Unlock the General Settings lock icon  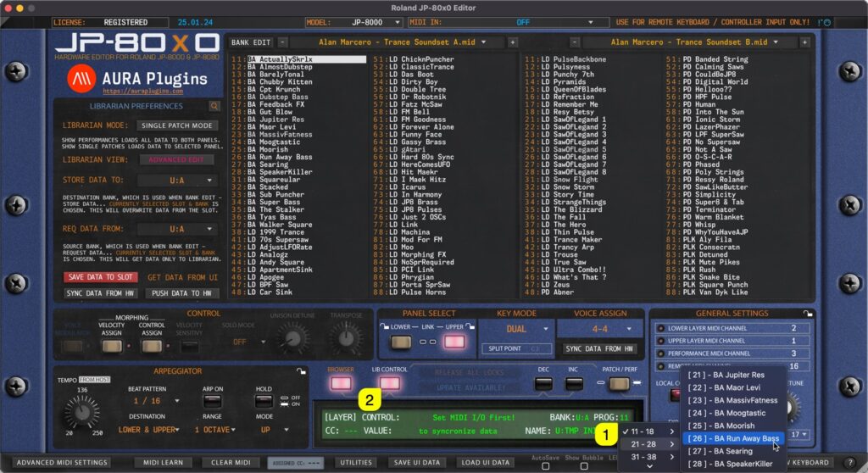(808, 314)
